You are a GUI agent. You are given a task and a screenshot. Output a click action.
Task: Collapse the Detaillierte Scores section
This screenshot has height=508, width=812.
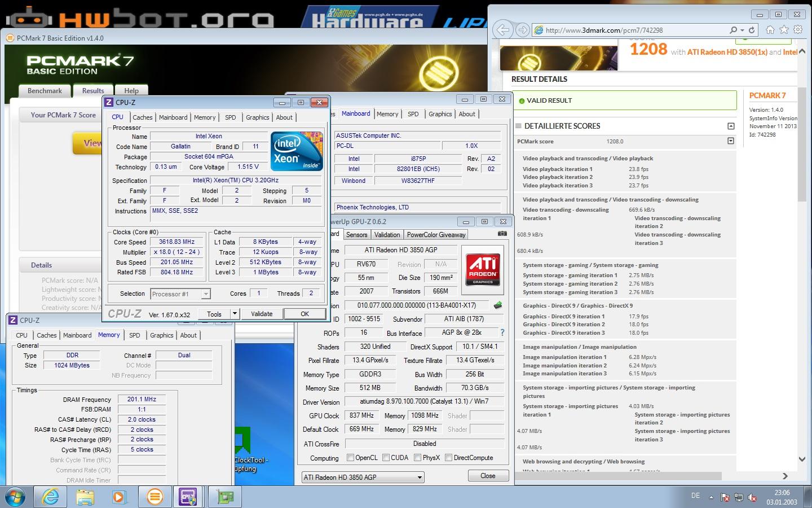point(731,126)
